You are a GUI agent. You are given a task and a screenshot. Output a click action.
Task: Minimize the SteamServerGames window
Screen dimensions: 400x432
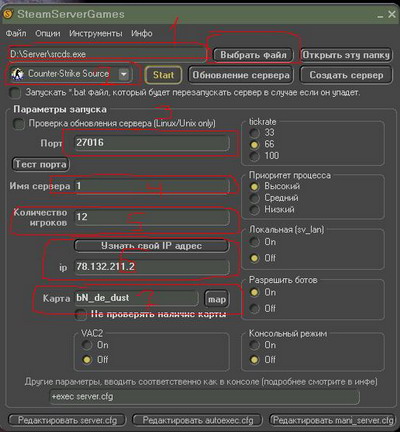point(380,15)
